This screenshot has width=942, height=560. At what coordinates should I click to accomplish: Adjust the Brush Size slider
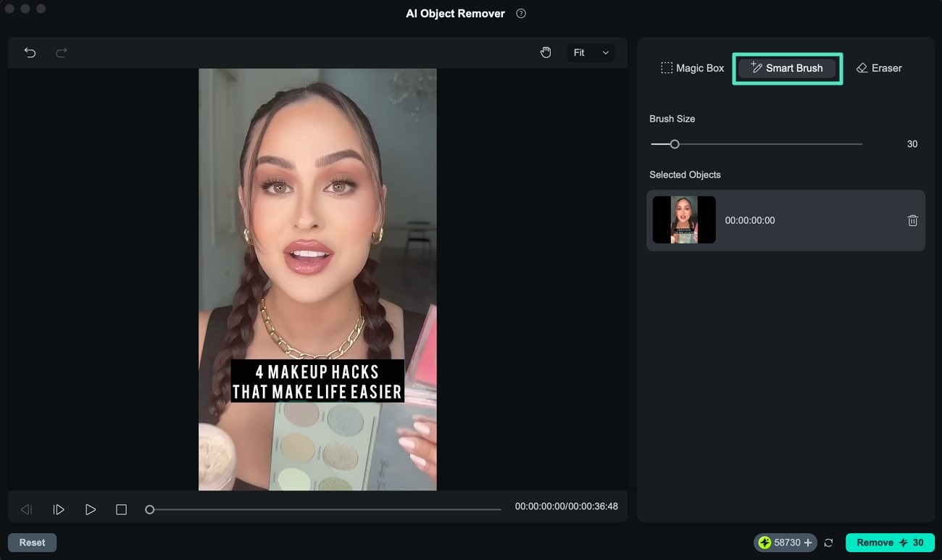click(x=756, y=144)
